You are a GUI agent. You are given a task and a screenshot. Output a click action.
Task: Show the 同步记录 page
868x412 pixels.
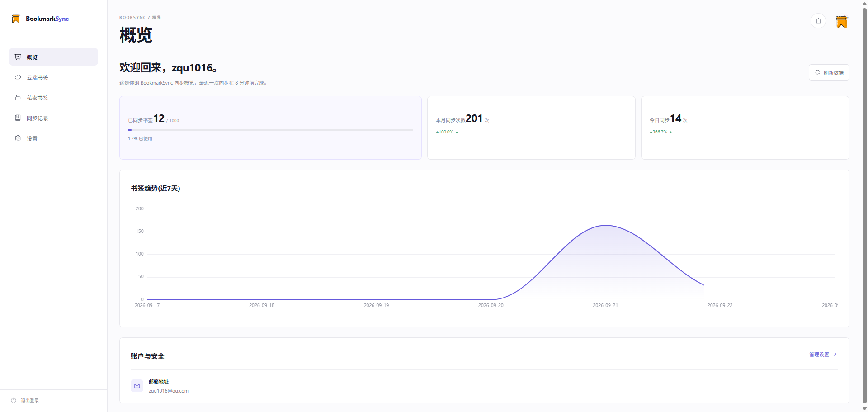point(53,118)
